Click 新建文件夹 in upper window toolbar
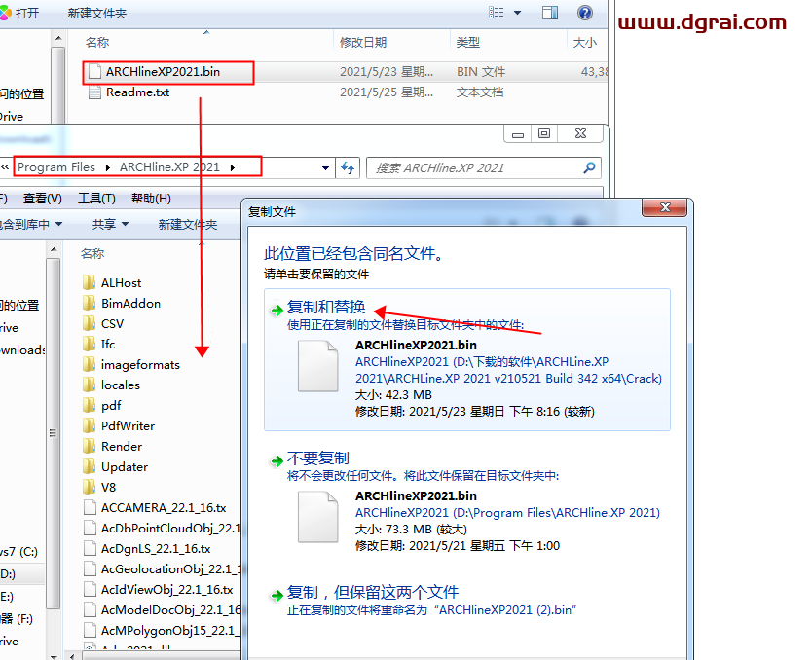 96,13
